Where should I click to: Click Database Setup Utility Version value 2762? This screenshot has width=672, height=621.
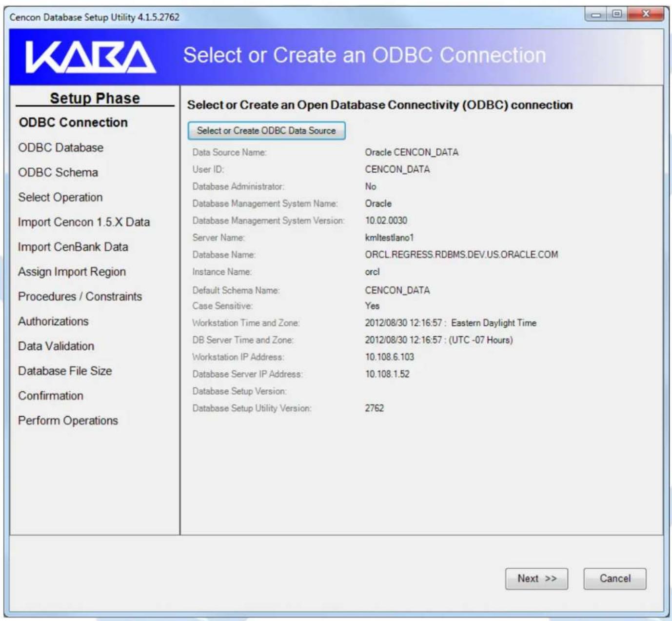375,408
